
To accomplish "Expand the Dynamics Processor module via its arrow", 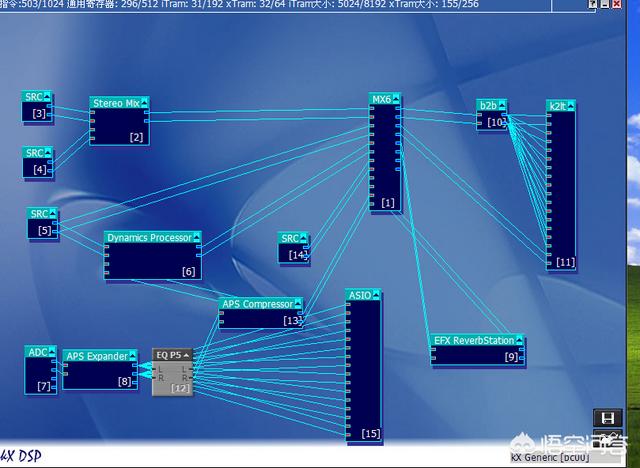I will [x=197, y=238].
